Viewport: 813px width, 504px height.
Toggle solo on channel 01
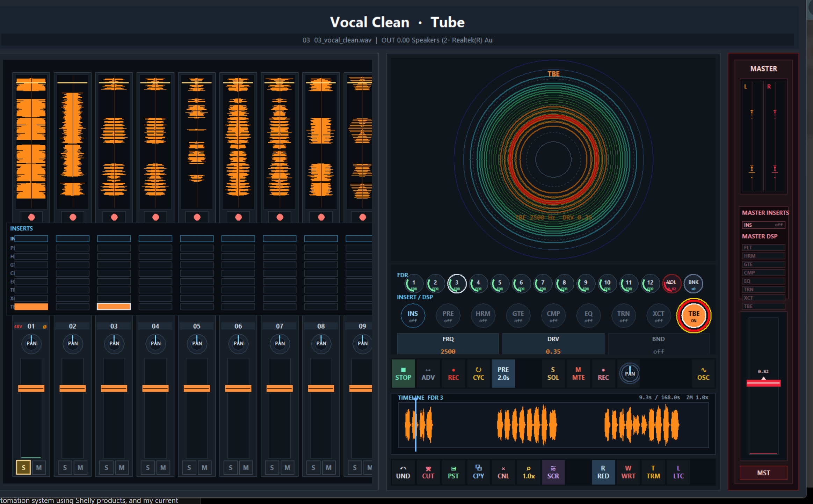23,468
